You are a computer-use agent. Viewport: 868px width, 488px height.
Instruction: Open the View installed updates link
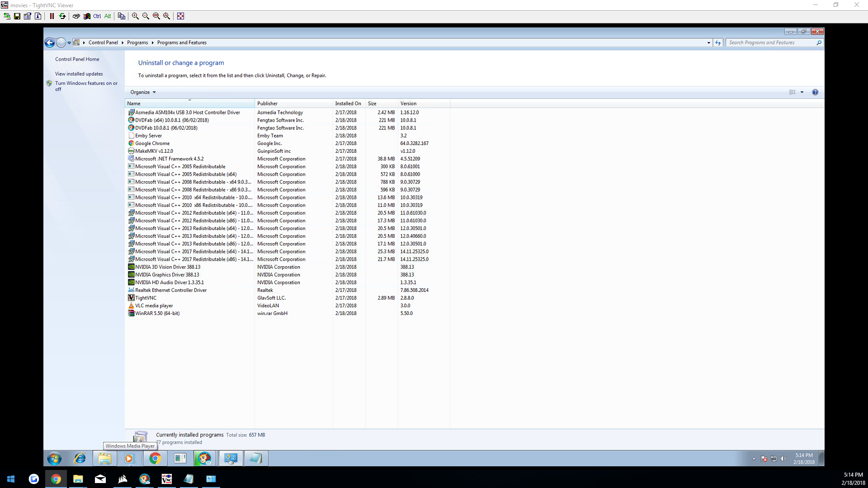coord(79,74)
